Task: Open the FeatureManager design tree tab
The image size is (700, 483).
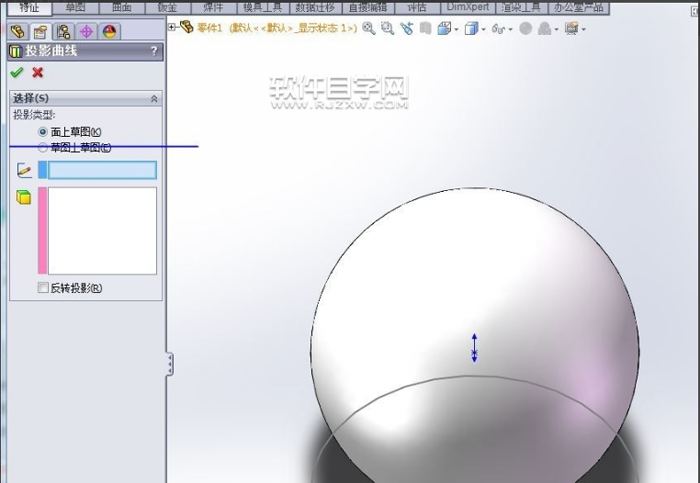Action: (x=18, y=31)
